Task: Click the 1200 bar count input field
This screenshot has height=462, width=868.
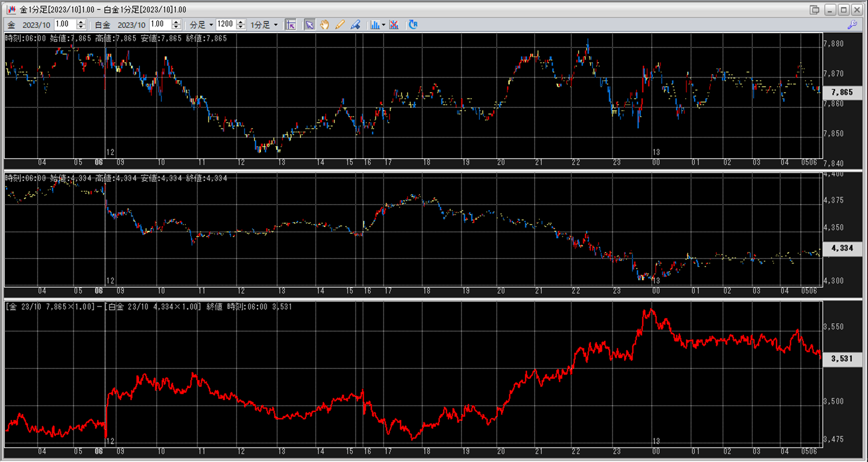Action: click(x=226, y=24)
